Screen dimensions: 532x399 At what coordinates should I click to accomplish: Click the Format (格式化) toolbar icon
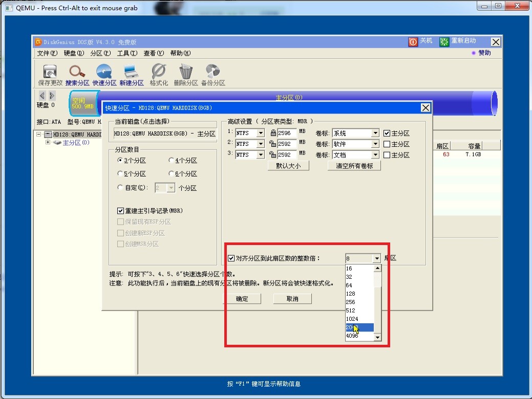coord(159,72)
